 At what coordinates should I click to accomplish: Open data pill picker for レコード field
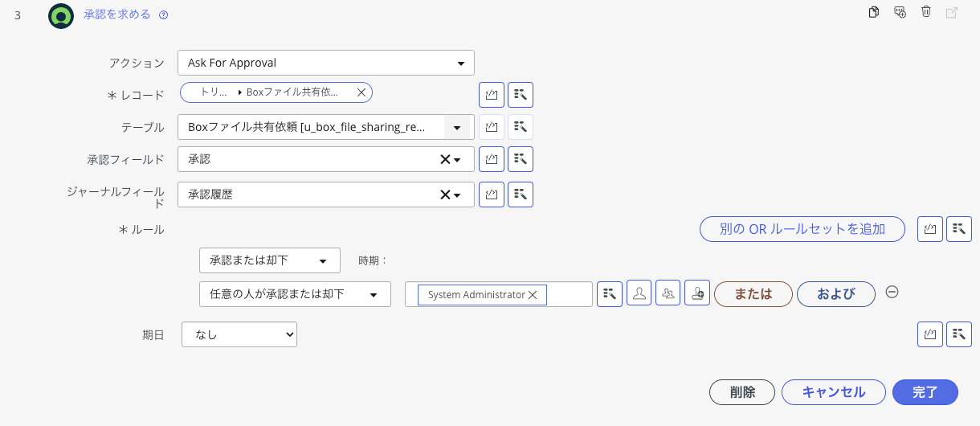pos(521,95)
